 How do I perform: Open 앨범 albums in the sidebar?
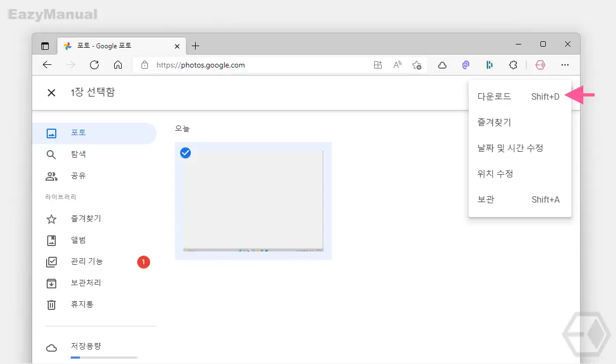pos(94,240)
